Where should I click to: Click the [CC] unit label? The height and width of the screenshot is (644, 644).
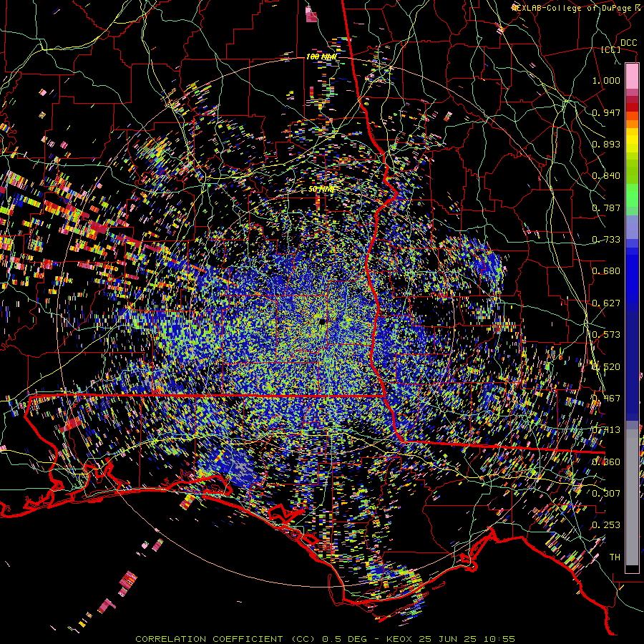pyautogui.click(x=611, y=49)
